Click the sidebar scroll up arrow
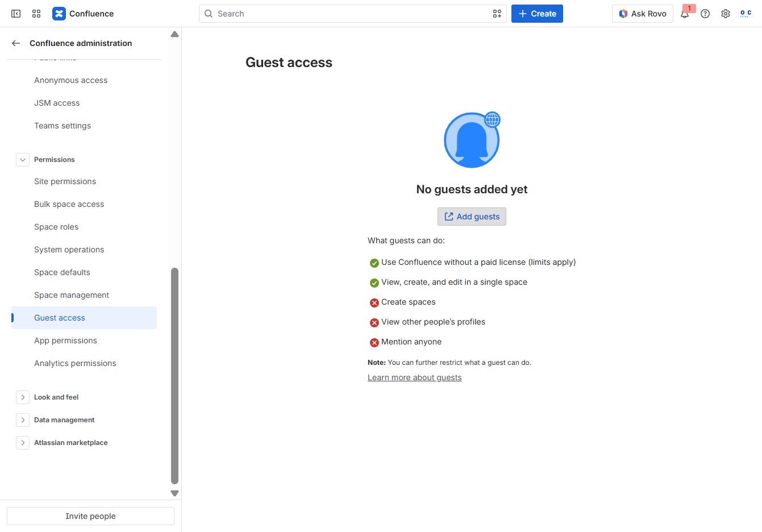The height and width of the screenshot is (532, 762). coord(174,35)
